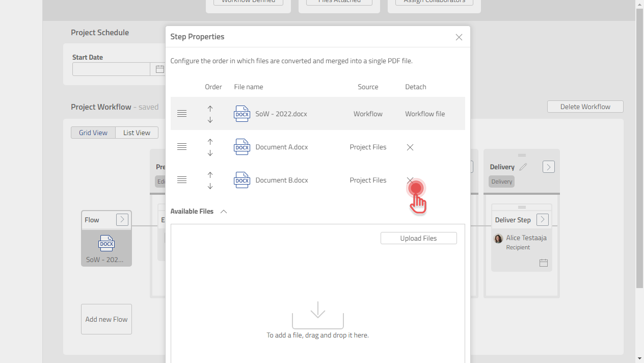This screenshot has width=644, height=363.
Task: Click the Delete Workflow button
Action: (x=585, y=107)
